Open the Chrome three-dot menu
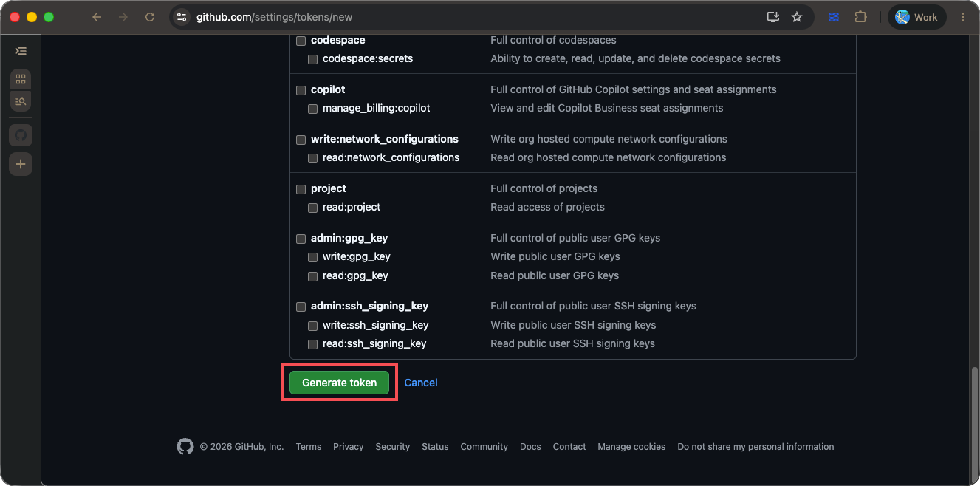Image resolution: width=980 pixels, height=486 pixels. pos(963,17)
